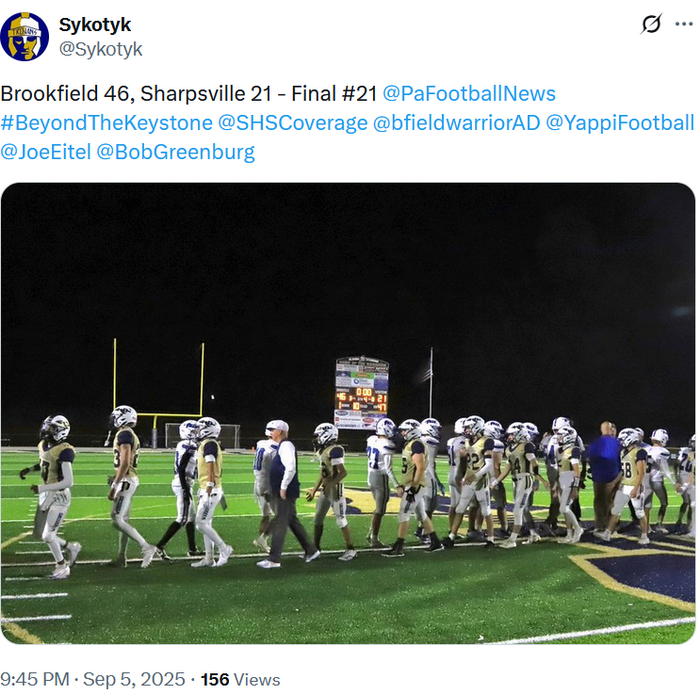Open the @PaFootballNews mention

point(469,94)
